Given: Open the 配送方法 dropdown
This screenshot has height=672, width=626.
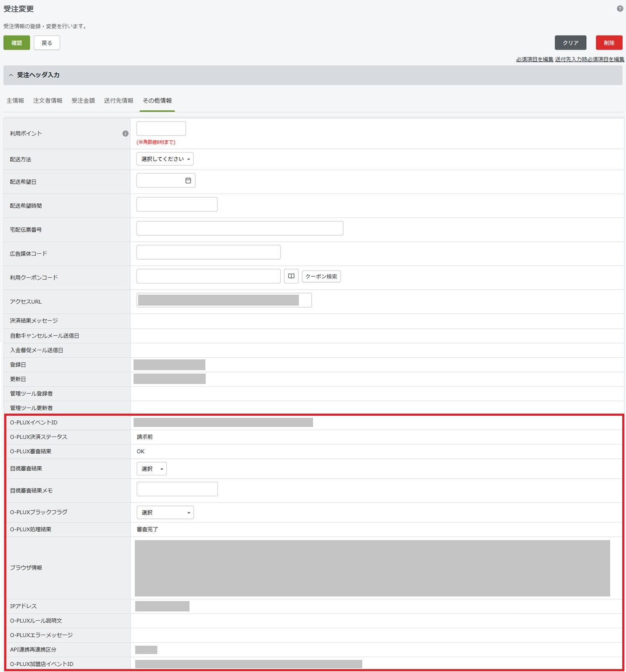Looking at the screenshot, I should pyautogui.click(x=165, y=159).
